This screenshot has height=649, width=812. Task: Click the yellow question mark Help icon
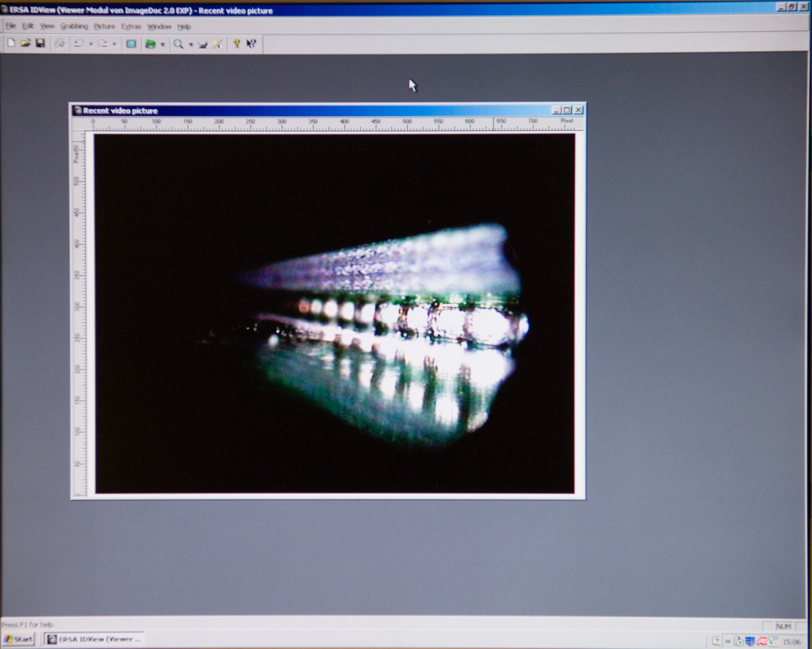[237, 44]
